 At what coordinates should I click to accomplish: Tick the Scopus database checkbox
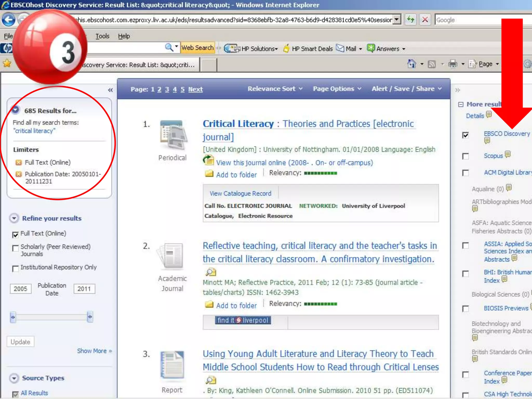tap(465, 156)
